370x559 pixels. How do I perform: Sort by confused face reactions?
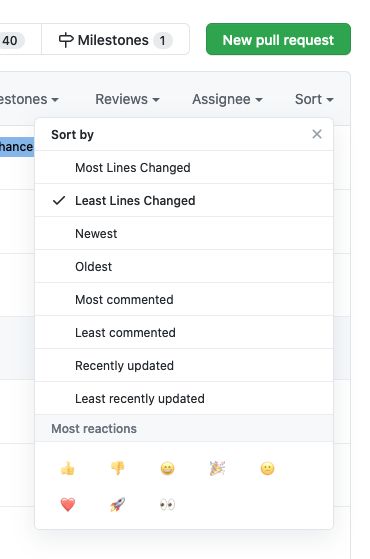point(267,468)
